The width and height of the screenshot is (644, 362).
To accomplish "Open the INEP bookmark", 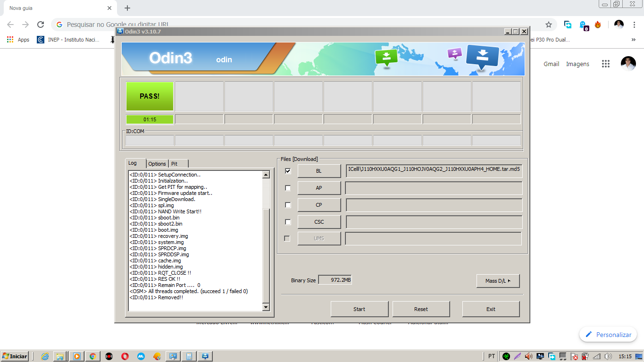I will (x=68, y=40).
